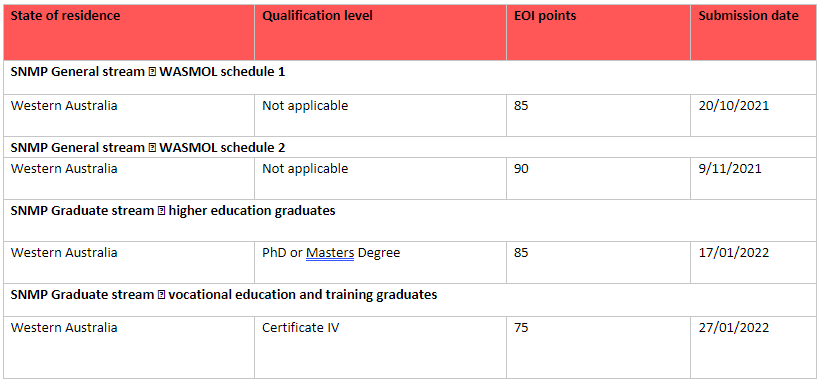
Task: Select the 'Submission date' header cell
Action: point(753,32)
